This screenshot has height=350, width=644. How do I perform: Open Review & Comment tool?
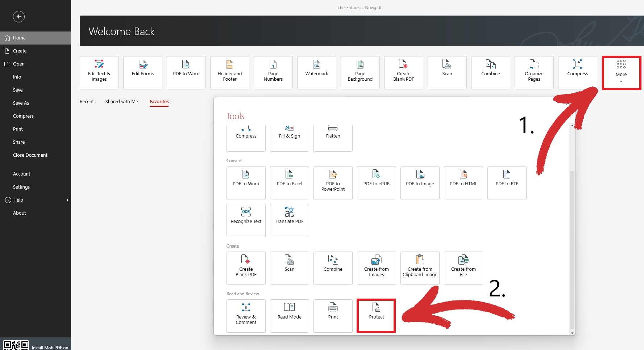coord(246,316)
